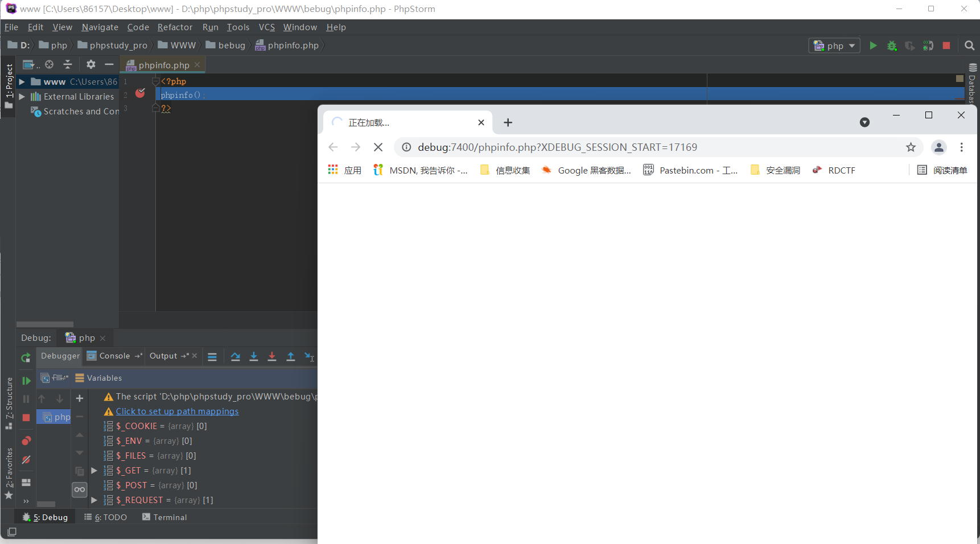The width and height of the screenshot is (980, 544).
Task: Switch to the Console tab in Debug
Action: 114,356
